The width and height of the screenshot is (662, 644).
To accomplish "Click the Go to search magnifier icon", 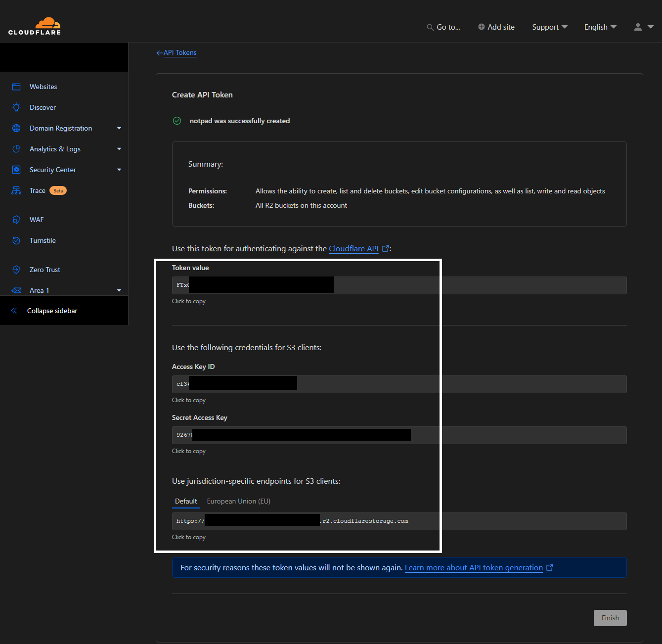I will click(x=430, y=27).
